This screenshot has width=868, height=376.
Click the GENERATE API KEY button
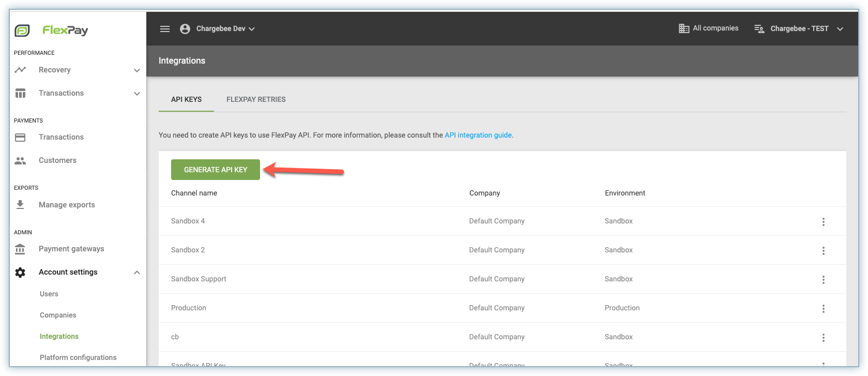coord(216,170)
